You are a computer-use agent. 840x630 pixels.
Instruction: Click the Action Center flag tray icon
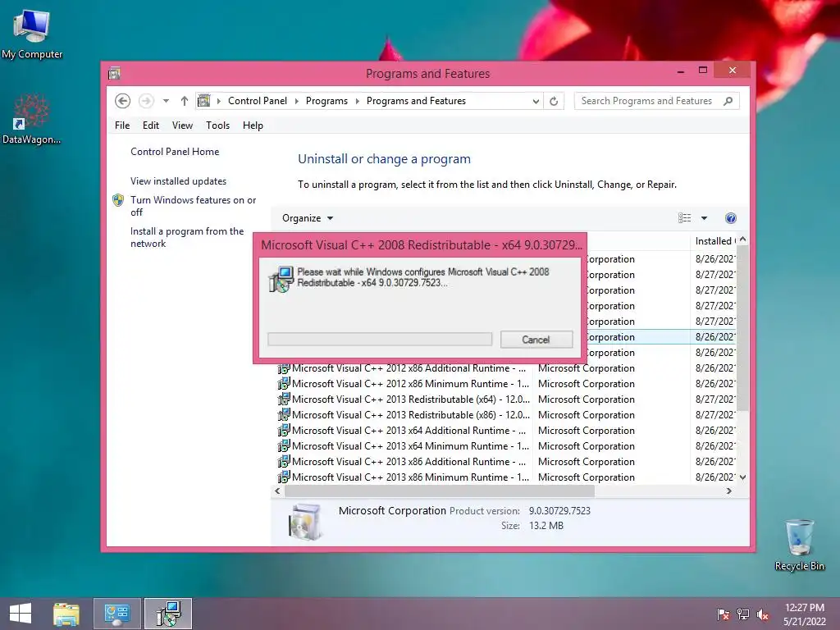click(724, 614)
